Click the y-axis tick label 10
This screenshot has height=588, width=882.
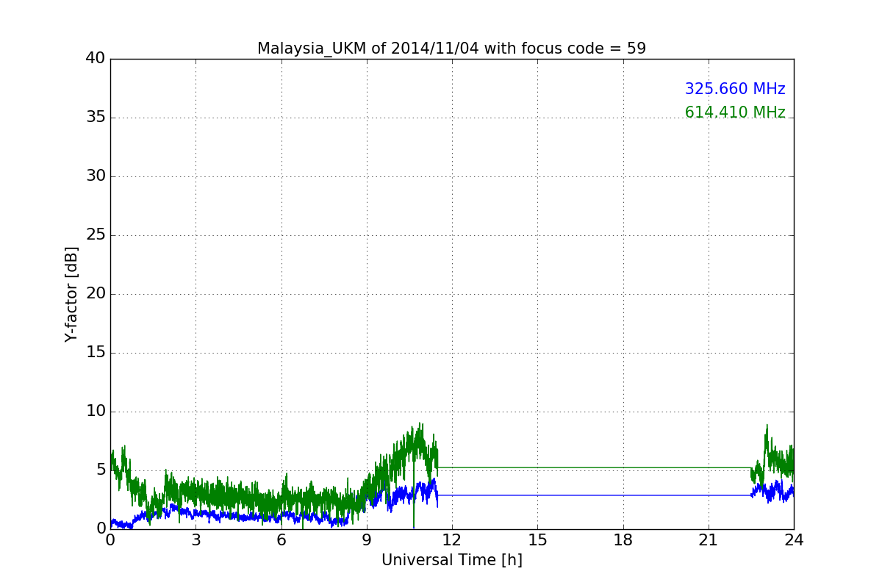pos(96,412)
